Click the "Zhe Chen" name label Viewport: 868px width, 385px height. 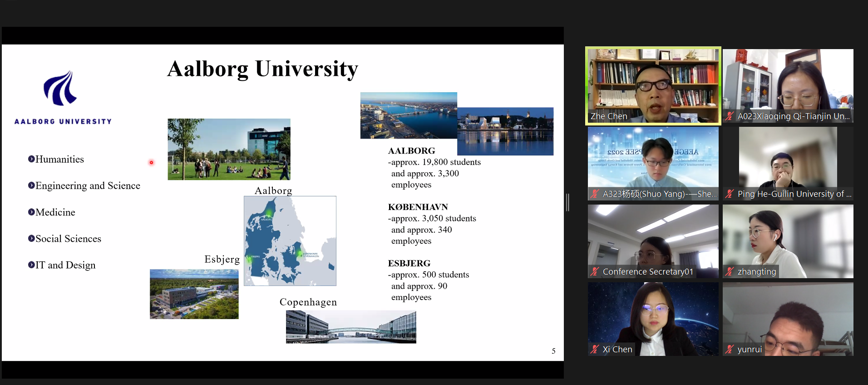[x=609, y=116]
